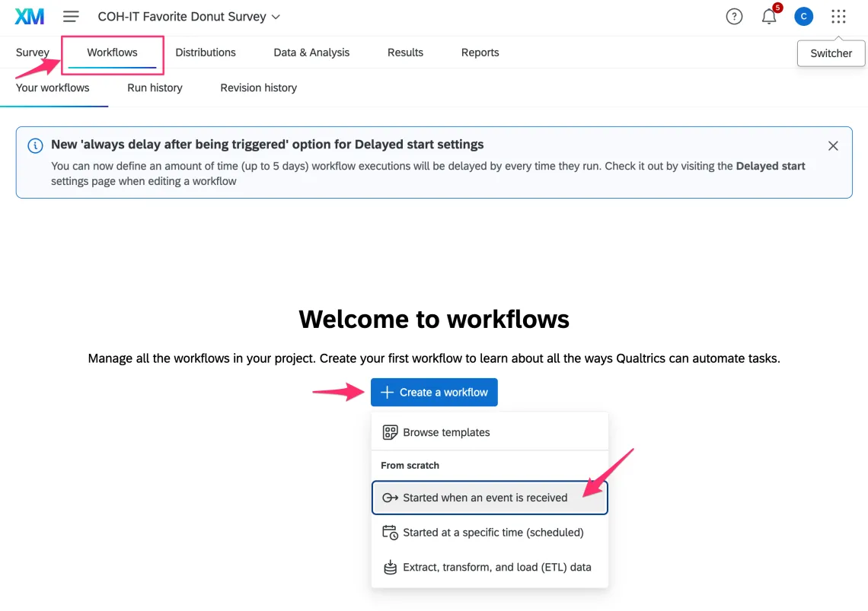This screenshot has width=868, height=611.
Task: Click the From scratch section label
Action: (x=410, y=466)
